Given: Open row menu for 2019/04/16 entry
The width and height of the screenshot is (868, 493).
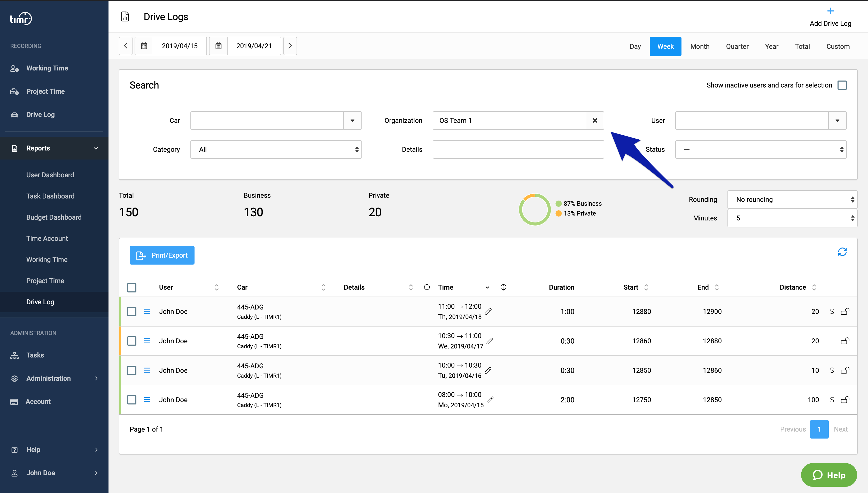Looking at the screenshot, I should (147, 370).
